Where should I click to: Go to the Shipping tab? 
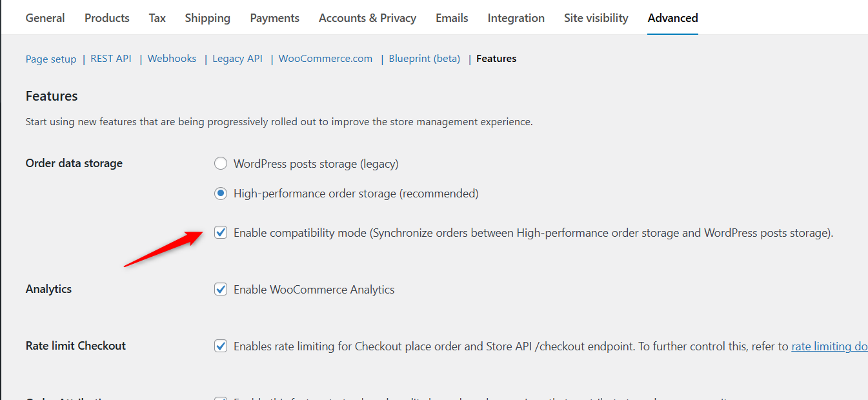tap(208, 18)
